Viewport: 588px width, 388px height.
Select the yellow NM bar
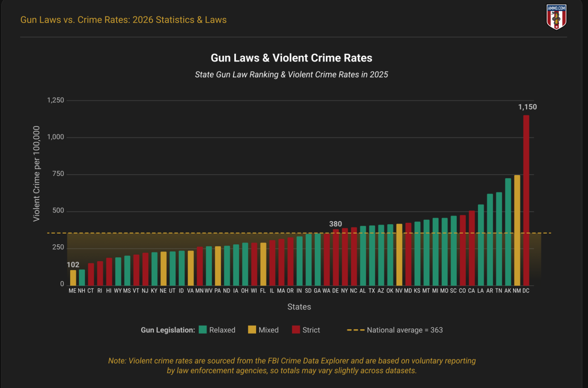point(517,230)
